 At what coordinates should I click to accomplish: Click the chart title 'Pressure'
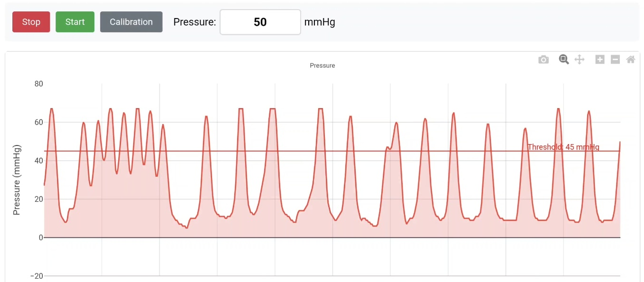tap(322, 65)
